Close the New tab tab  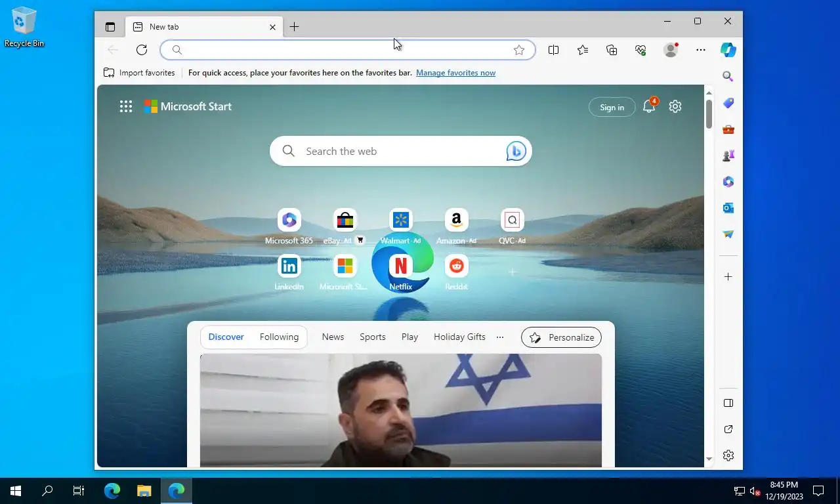272,27
